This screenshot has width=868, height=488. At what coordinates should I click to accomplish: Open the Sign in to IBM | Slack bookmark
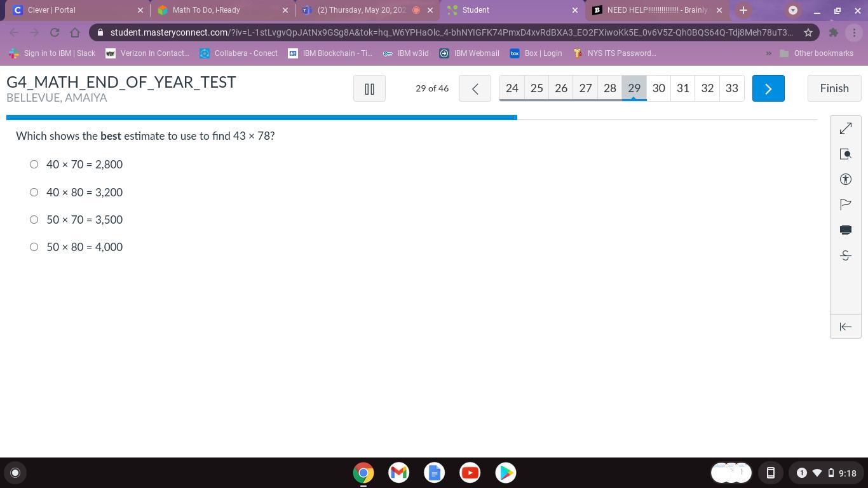pos(52,53)
